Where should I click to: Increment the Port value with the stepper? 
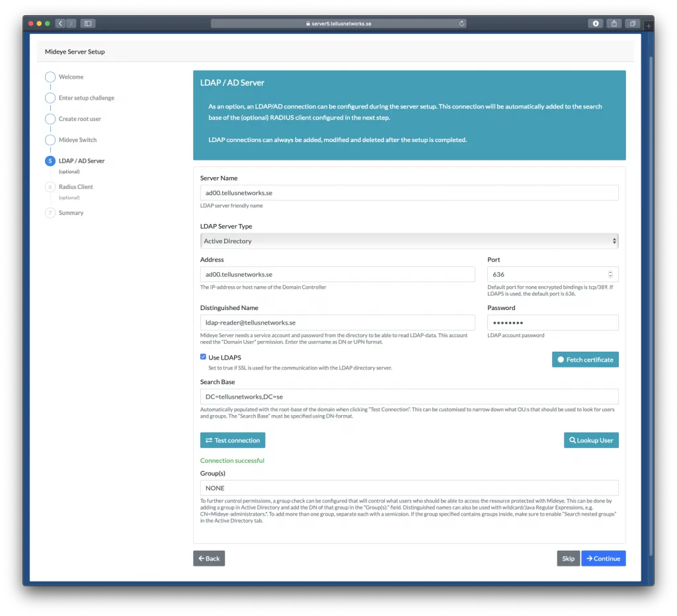coord(612,271)
